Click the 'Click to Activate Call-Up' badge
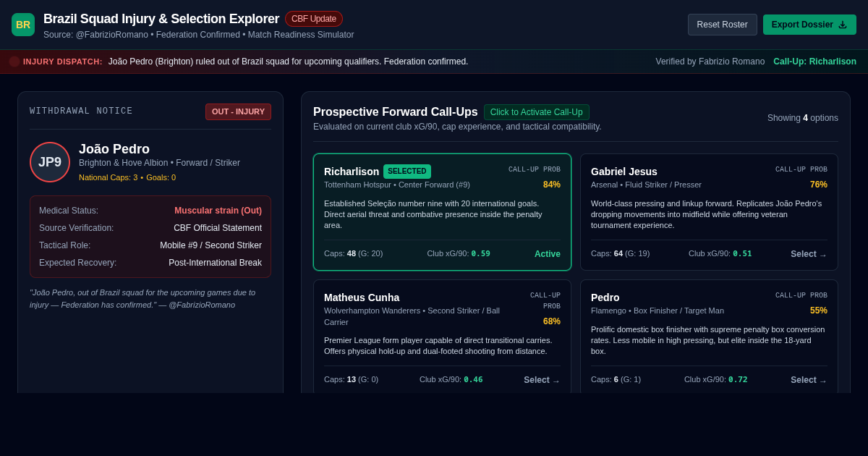 click(x=537, y=112)
